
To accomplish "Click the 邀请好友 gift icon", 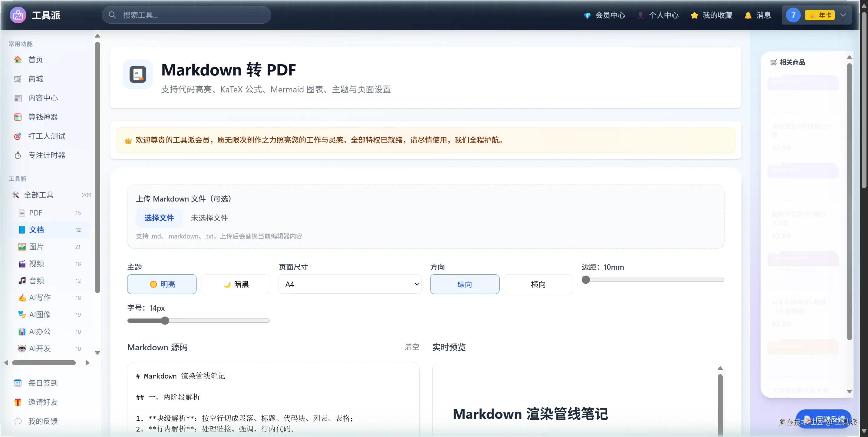I will tap(18, 402).
